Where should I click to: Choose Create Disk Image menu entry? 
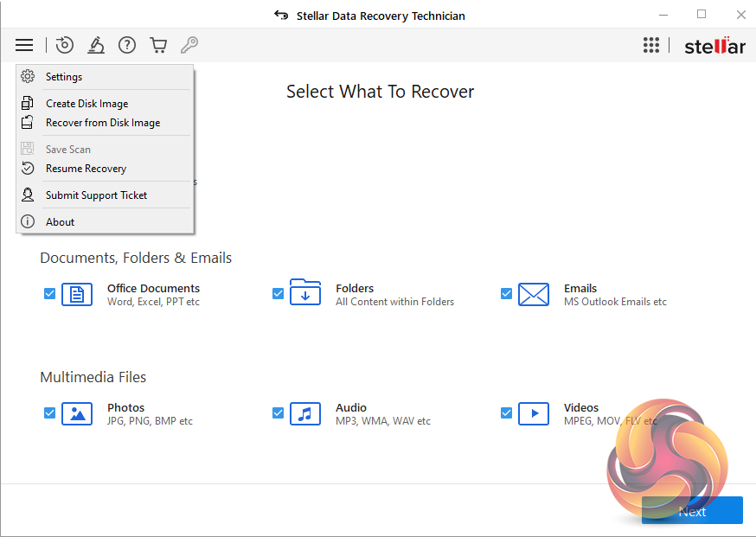(x=106, y=104)
